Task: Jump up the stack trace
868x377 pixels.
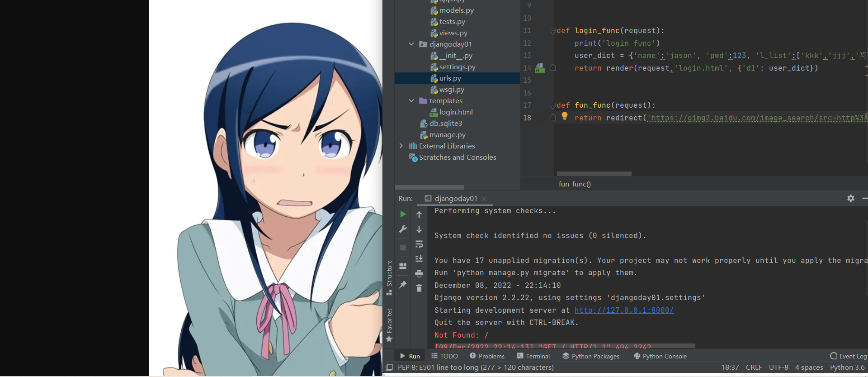Action: tap(419, 215)
